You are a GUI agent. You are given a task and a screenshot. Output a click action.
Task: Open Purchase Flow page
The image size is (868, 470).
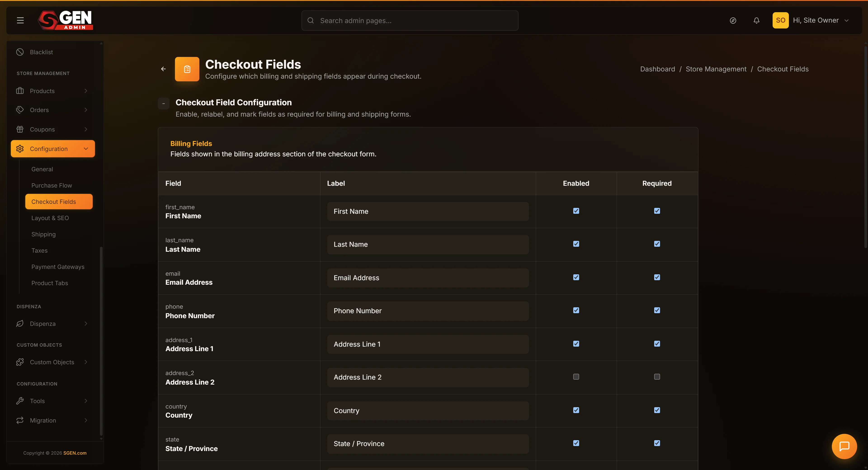(52, 185)
